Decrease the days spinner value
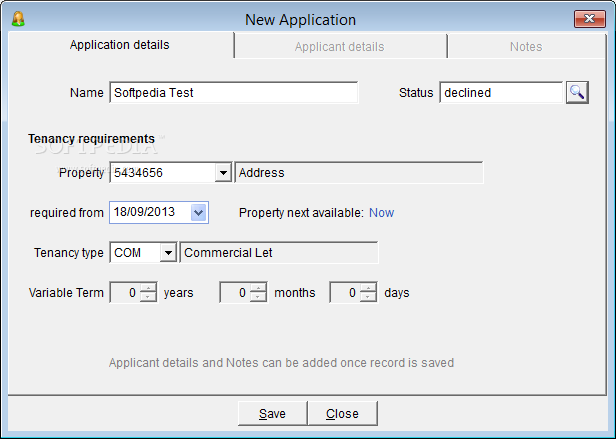Viewport: 616px width, 439px height. [368, 297]
